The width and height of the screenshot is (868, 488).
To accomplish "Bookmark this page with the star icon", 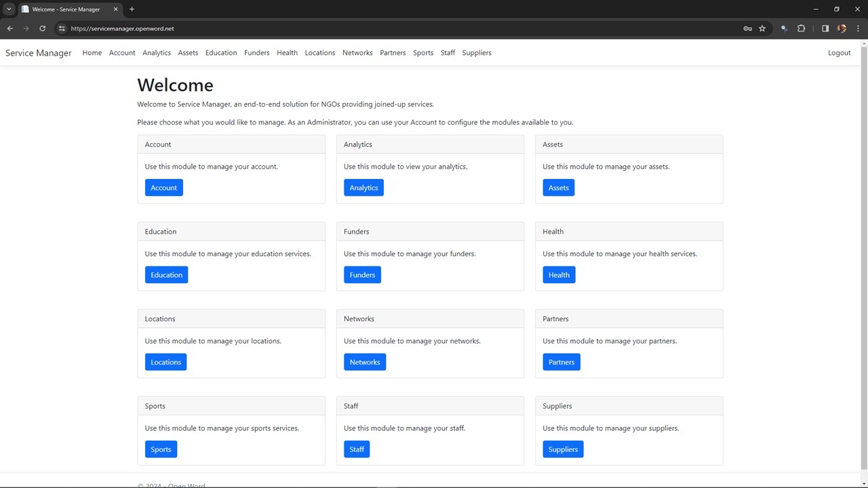I will click(x=762, y=28).
